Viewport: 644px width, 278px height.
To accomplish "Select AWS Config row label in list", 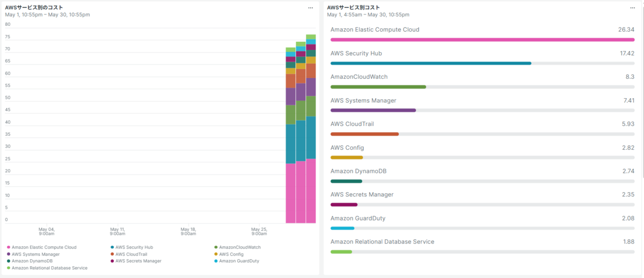I will pos(347,148).
